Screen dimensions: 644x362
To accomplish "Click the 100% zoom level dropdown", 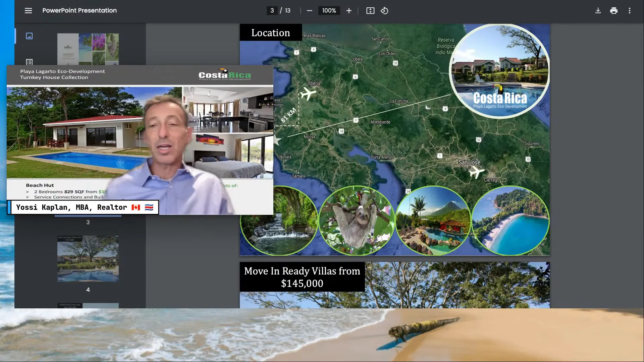I will tap(329, 11).
